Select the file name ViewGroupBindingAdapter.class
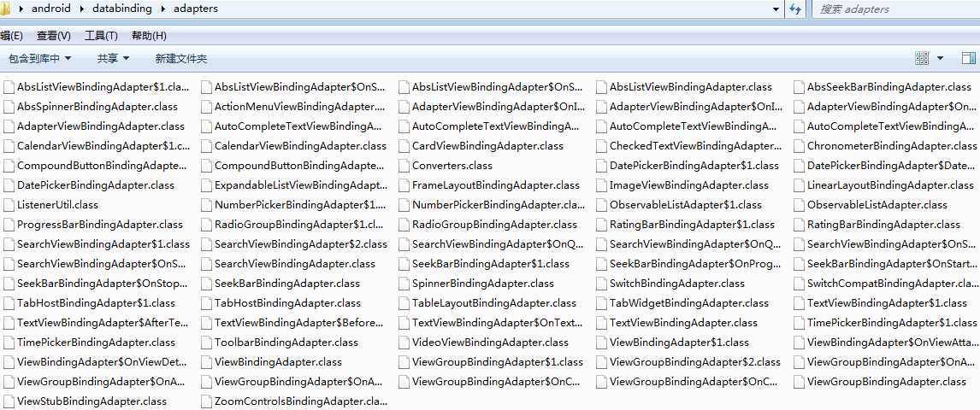The width and height of the screenshot is (980, 410). [887, 382]
